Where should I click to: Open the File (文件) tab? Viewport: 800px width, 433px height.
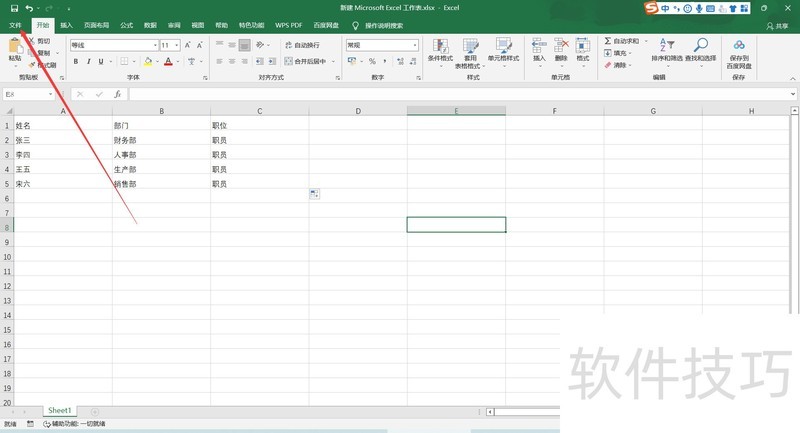tap(15, 26)
